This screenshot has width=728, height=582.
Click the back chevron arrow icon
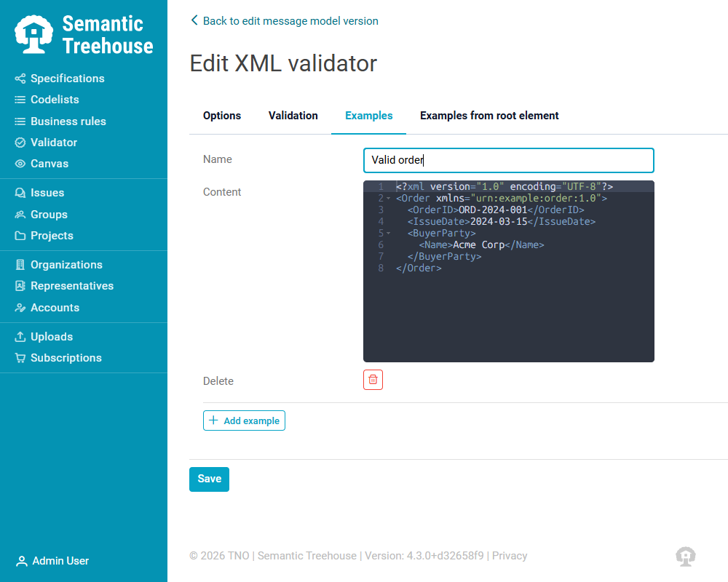[194, 20]
